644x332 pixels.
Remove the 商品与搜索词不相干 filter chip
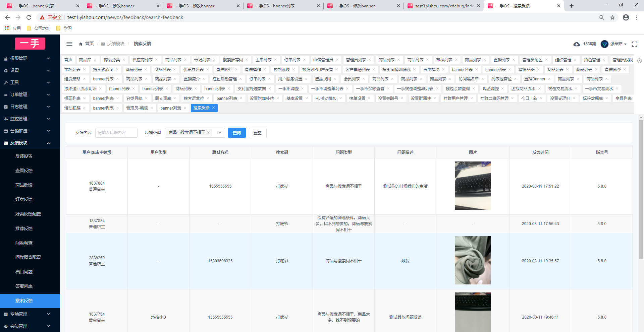tap(208, 132)
